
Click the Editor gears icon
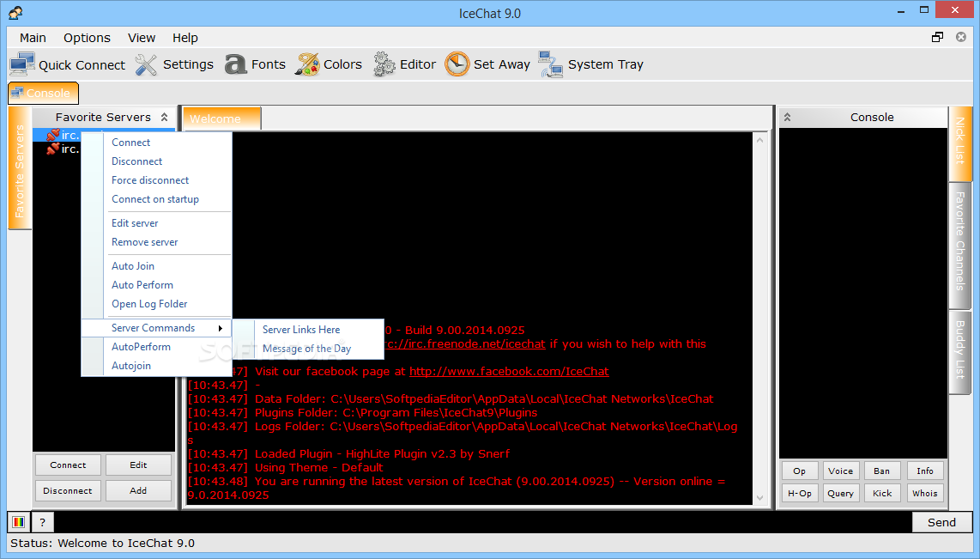[x=384, y=64]
